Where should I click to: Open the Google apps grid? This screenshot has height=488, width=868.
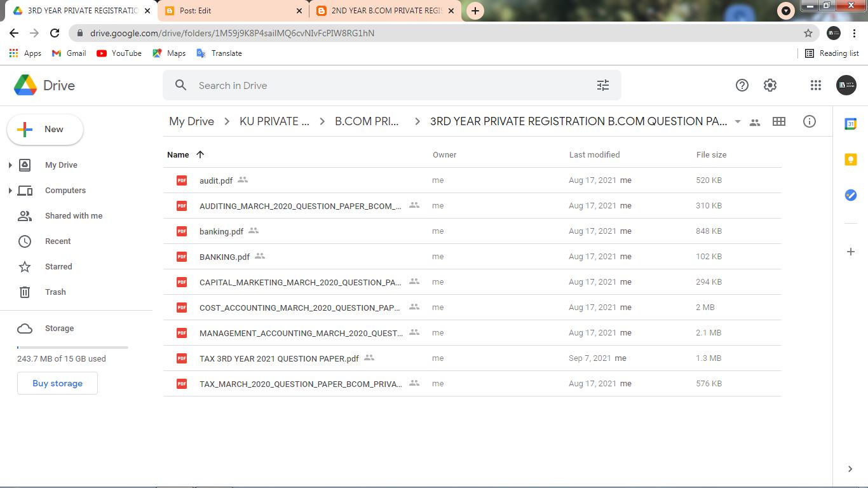pos(816,85)
